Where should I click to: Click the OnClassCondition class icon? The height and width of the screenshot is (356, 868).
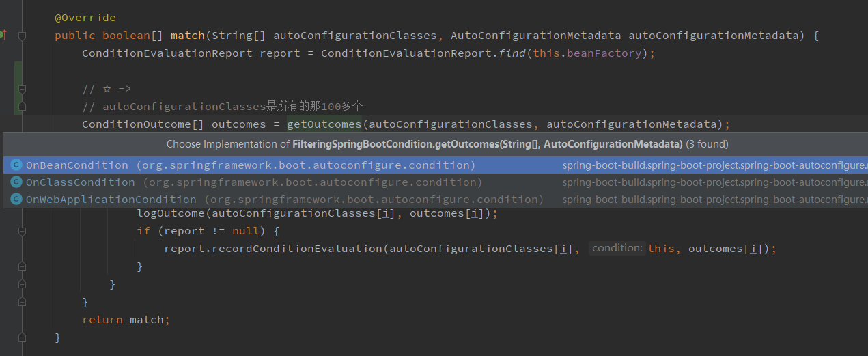[16, 182]
